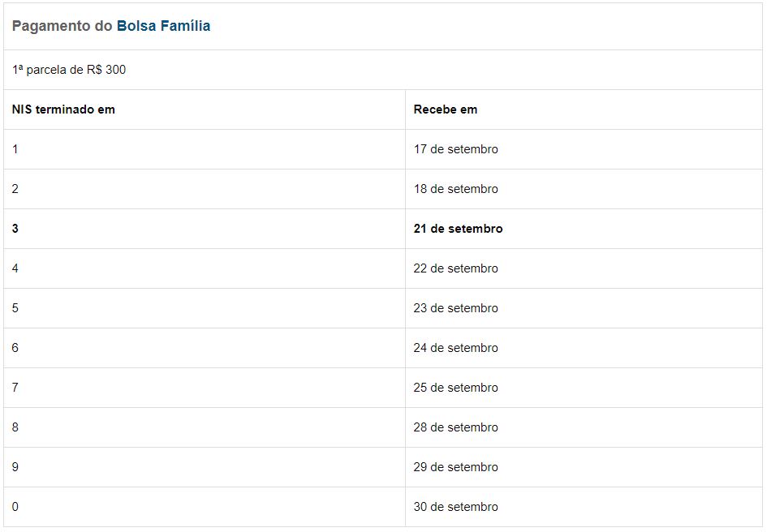
Task: Select the 23 de setembro cell
Action: coord(584,308)
